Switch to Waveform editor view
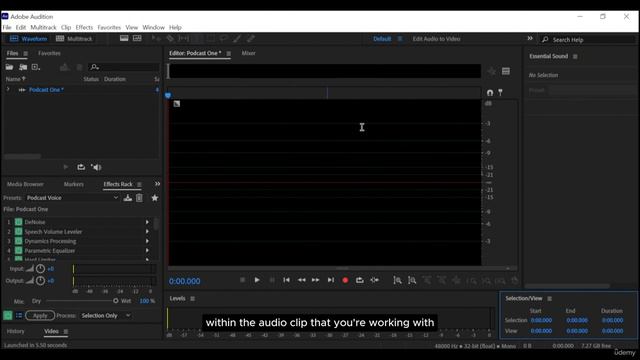The image size is (640, 360). (x=29, y=39)
